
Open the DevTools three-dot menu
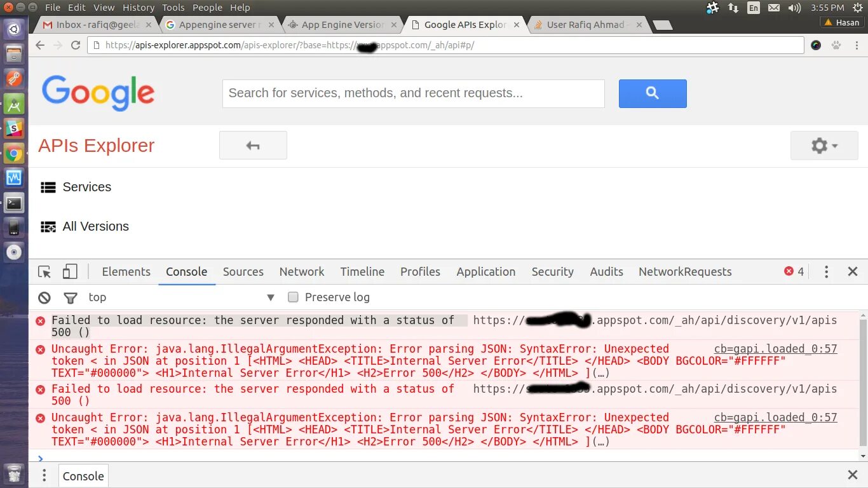pyautogui.click(x=826, y=272)
